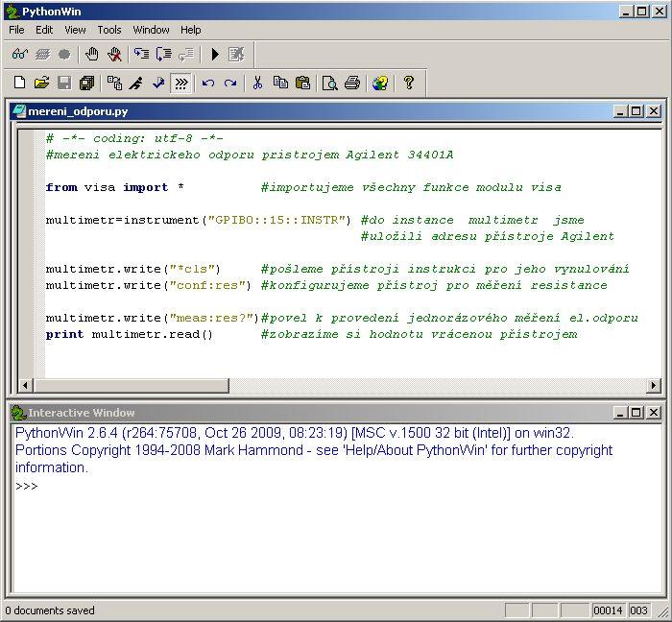This screenshot has width=672, height=622.
Task: Open the View menu
Action: [75, 30]
